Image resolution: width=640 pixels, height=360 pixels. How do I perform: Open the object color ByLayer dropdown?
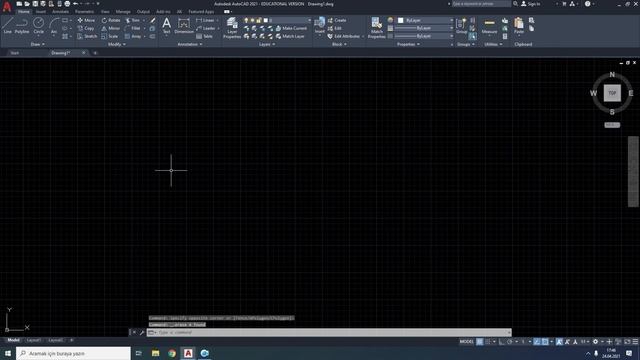point(425,20)
